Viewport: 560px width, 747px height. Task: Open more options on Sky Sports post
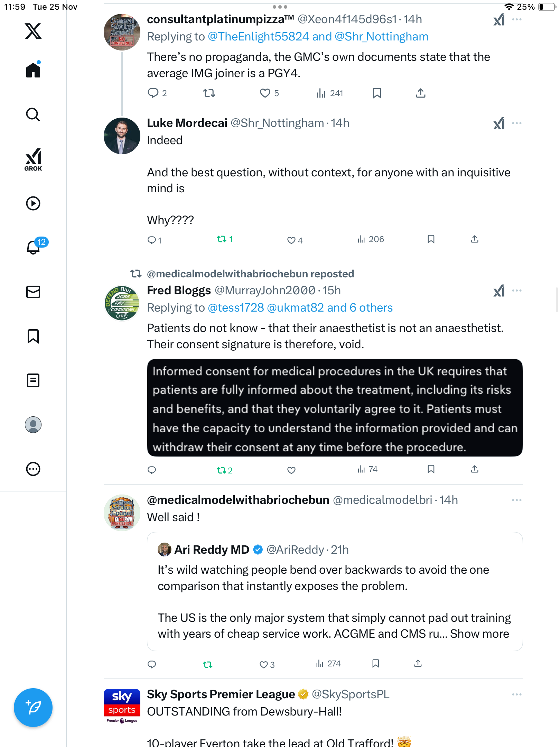pos(517,694)
